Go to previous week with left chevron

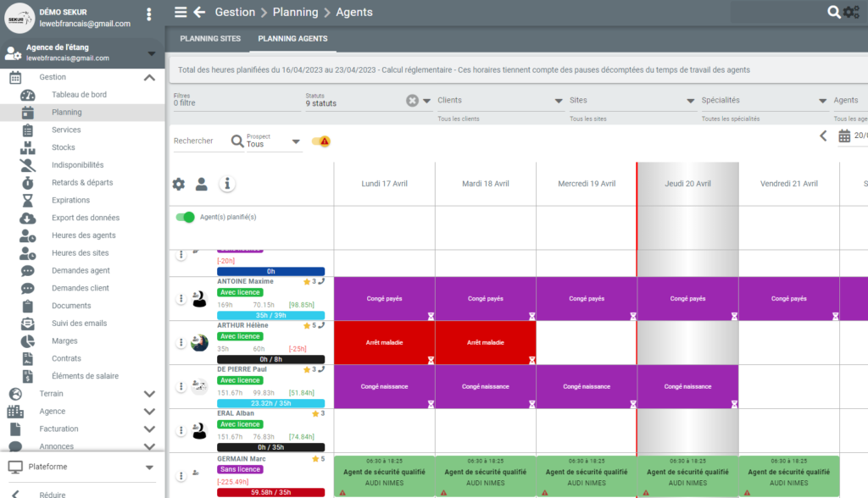pos(822,136)
